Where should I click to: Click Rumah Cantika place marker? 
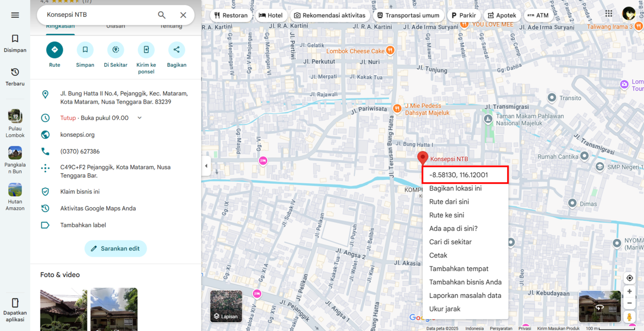584,156
